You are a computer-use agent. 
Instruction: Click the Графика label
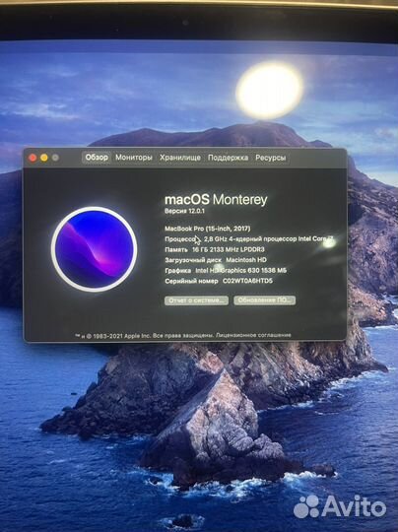[x=177, y=270]
